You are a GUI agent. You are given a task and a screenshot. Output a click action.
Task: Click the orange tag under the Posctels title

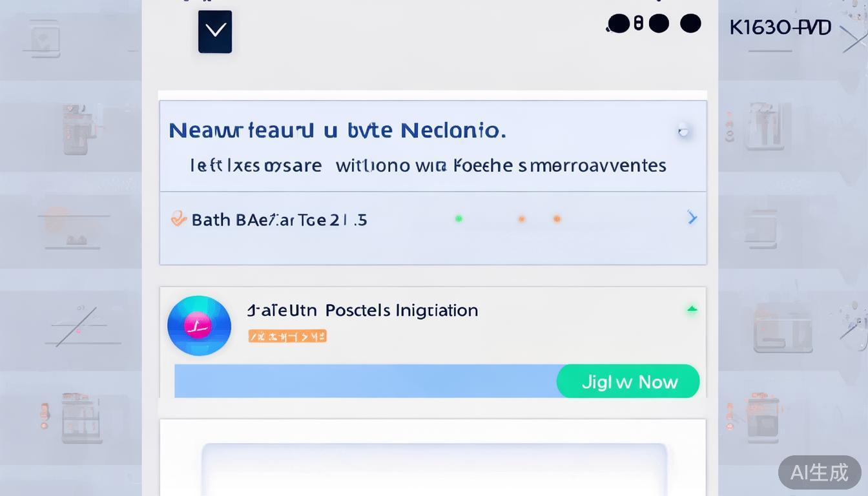point(287,336)
